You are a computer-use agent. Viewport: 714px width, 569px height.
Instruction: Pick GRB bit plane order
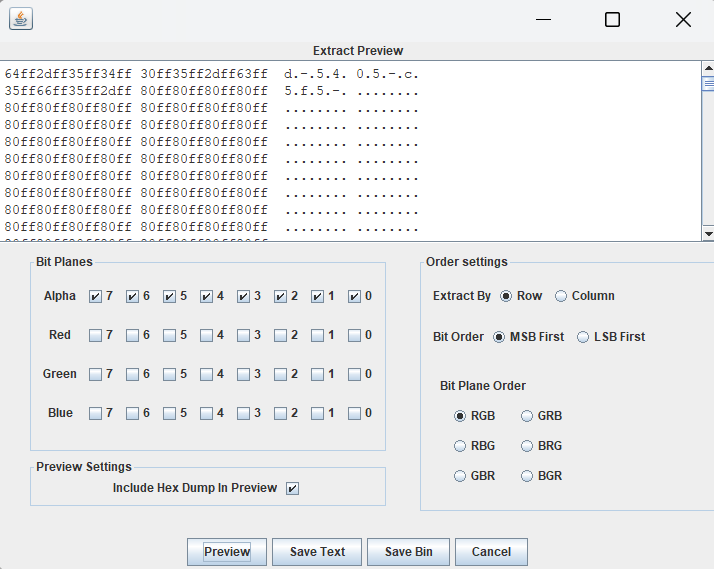[527, 416]
